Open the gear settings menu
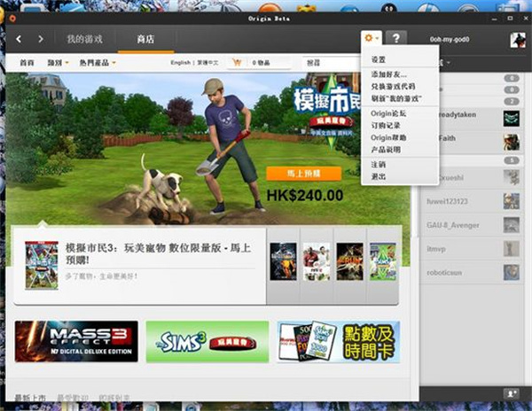Image resolution: width=532 pixels, height=411 pixels. pyautogui.click(x=372, y=38)
